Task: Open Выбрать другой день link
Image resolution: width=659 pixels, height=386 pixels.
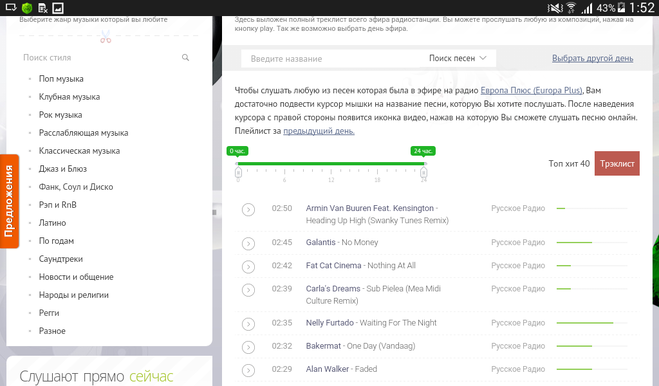Action: point(592,58)
